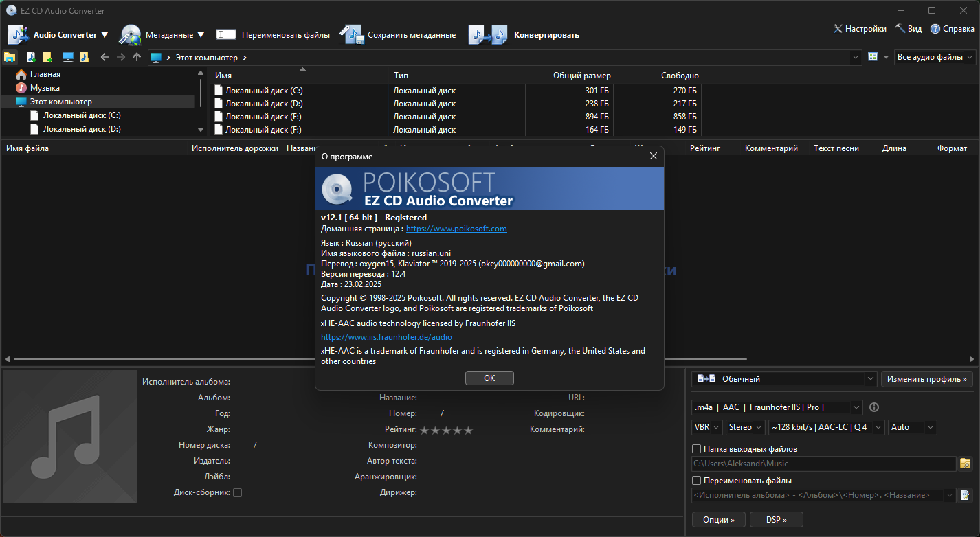Screen dimensions: 980x537
Task: Click OK in the About dialog
Action: (x=489, y=378)
